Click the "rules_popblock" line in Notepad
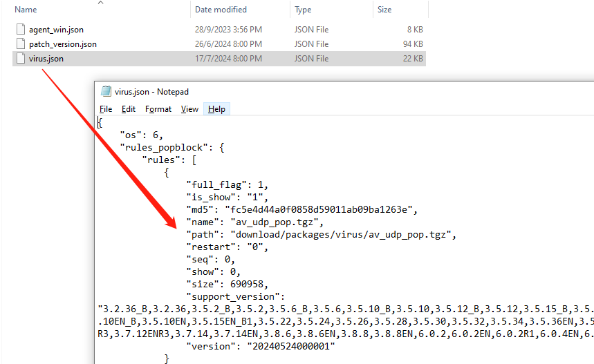This screenshot has height=364, width=594. tap(172, 148)
